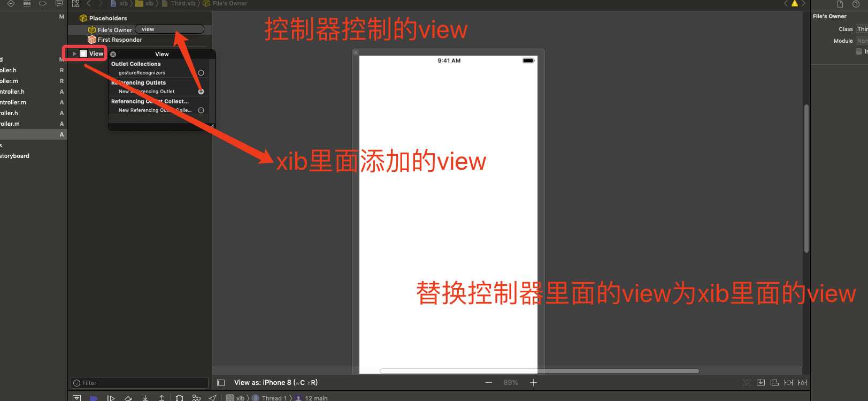Zoom in the canvas with plus
The height and width of the screenshot is (401, 868).
[533, 382]
